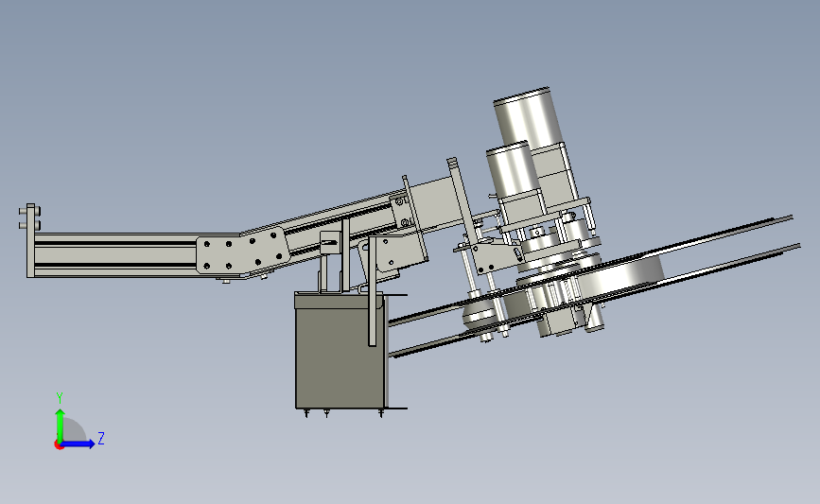Select the shorter front motor cylinder
Image resolution: width=820 pixels, height=504 pixels.
pyautogui.click(x=511, y=170)
